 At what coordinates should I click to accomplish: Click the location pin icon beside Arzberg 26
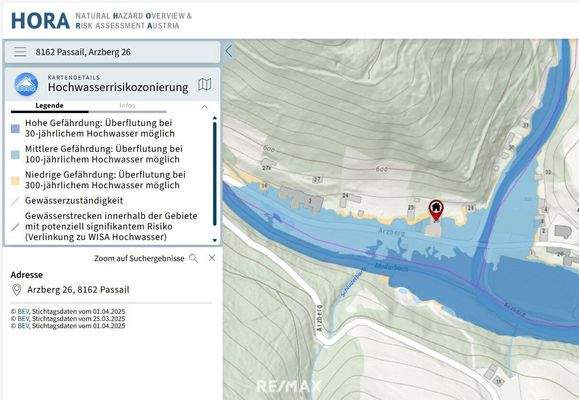pyautogui.click(x=16, y=290)
